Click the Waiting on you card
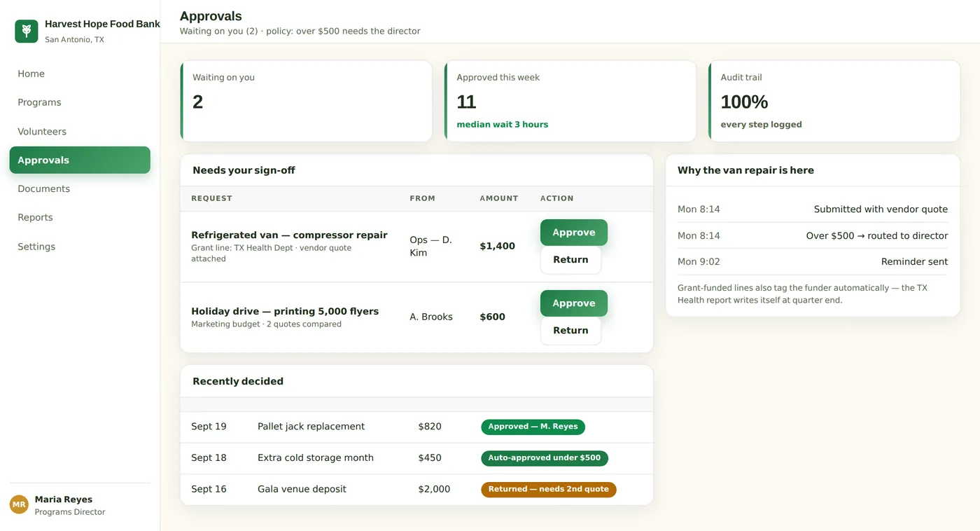The height and width of the screenshot is (531, 980). pyautogui.click(x=307, y=101)
